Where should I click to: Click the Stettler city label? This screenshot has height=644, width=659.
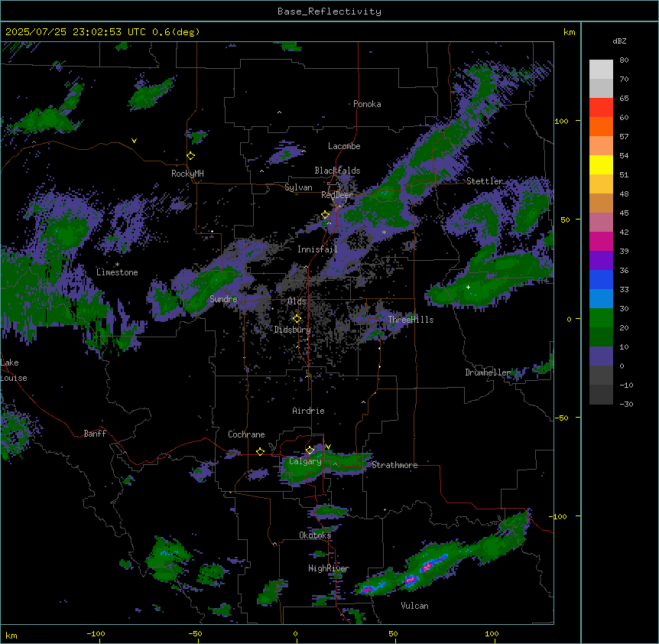point(485,181)
